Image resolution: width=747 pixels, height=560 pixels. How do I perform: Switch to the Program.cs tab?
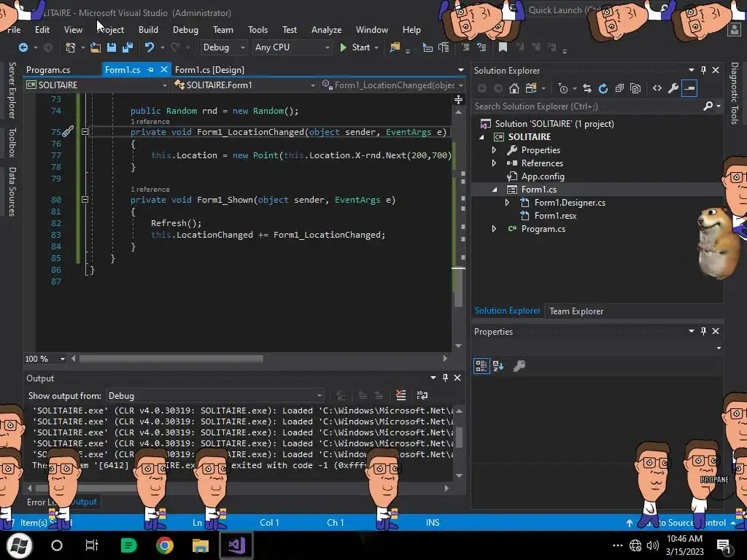click(x=48, y=69)
